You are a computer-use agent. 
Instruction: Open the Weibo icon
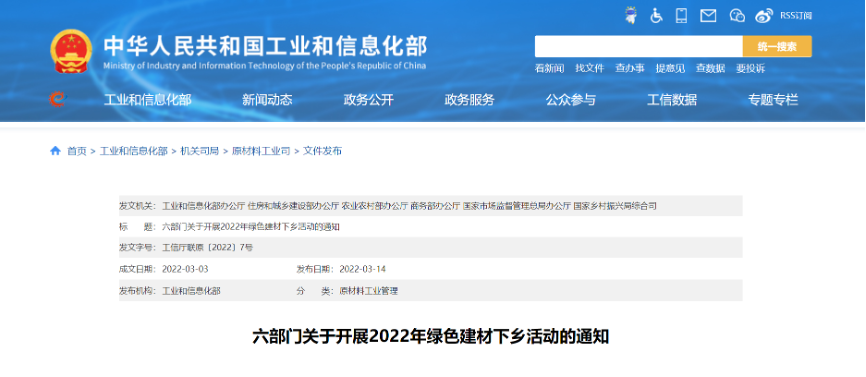click(764, 16)
